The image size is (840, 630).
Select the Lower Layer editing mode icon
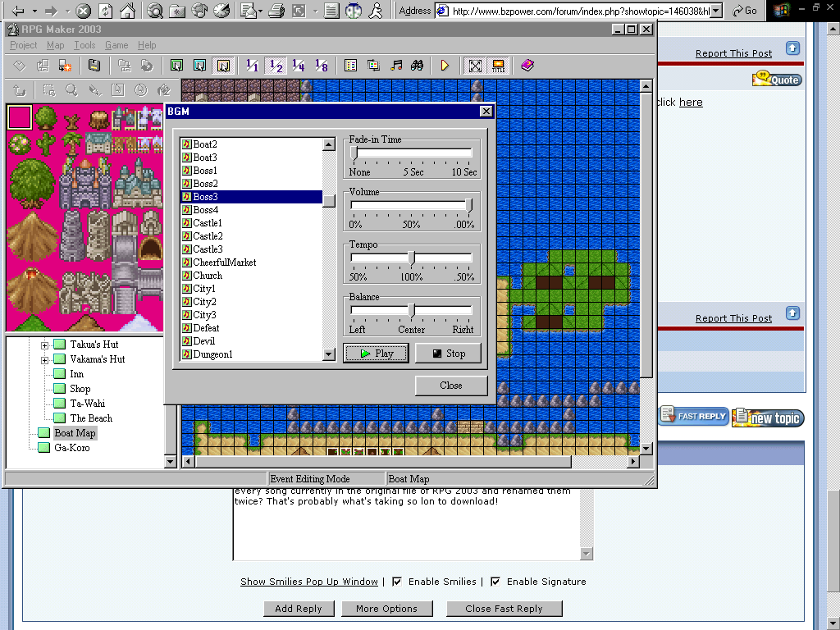(x=177, y=66)
